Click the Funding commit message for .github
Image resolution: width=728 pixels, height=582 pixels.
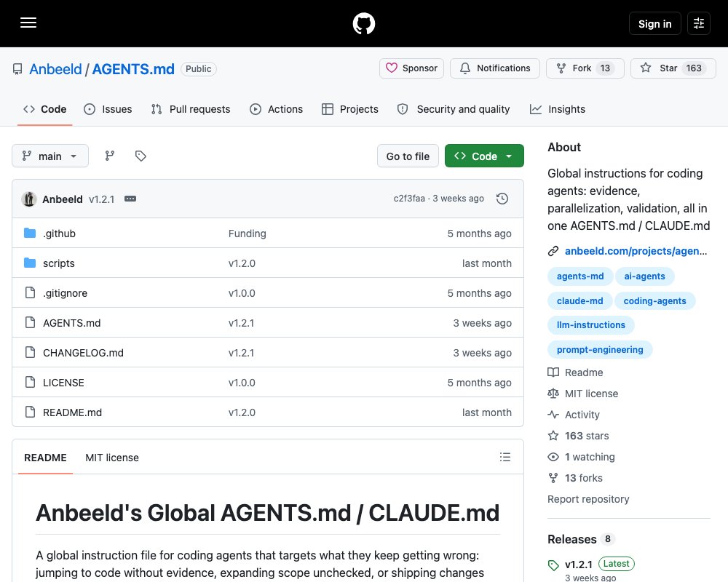coord(247,234)
